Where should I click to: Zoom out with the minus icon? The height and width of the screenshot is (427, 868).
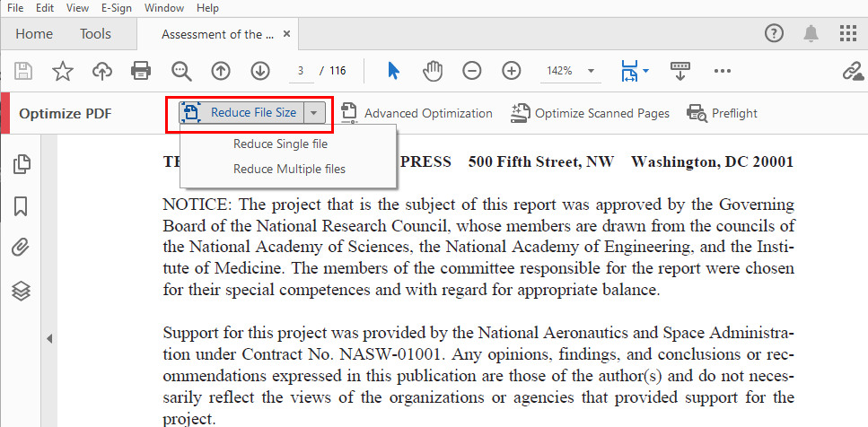[x=471, y=71]
